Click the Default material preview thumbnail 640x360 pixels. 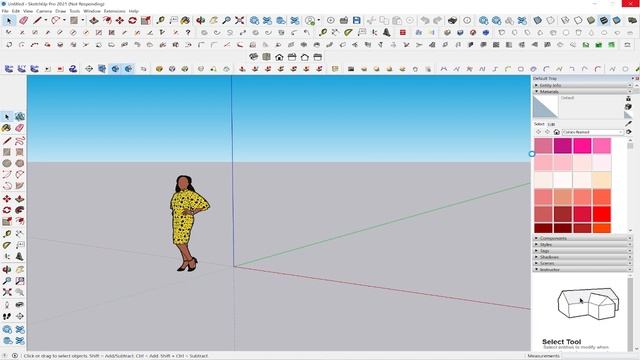546,107
